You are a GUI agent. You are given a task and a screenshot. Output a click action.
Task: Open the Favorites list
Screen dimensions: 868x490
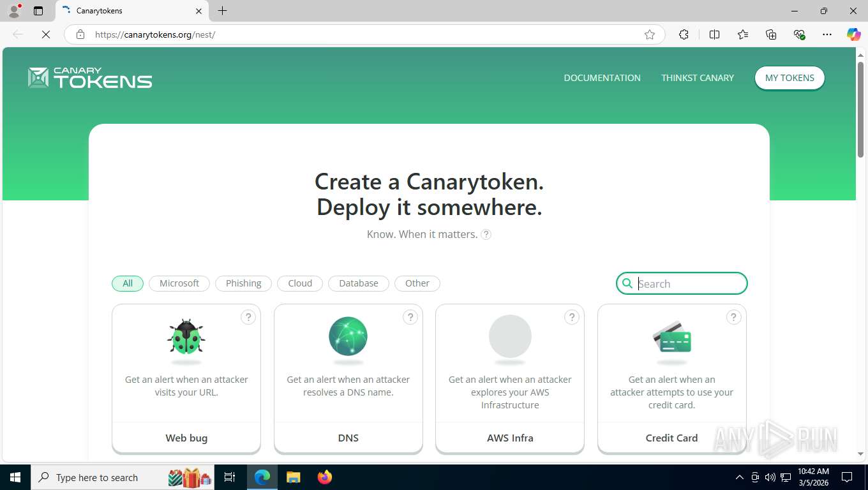743,34
